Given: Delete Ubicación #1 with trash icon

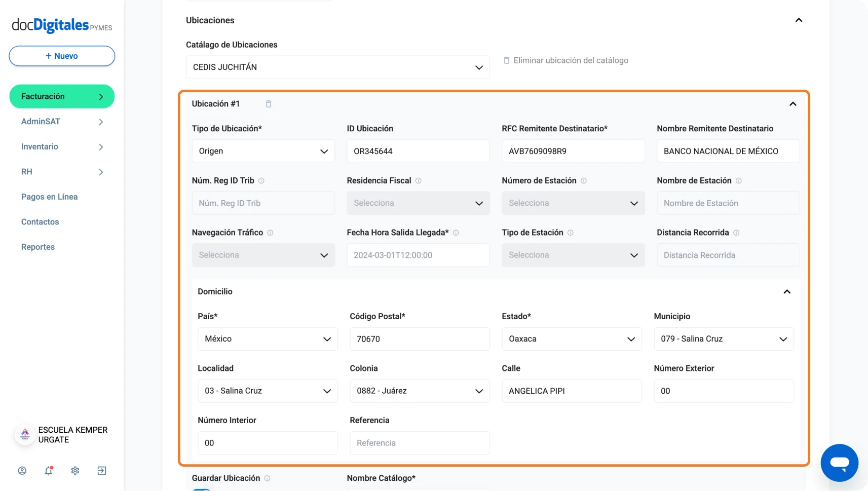Looking at the screenshot, I should [269, 104].
